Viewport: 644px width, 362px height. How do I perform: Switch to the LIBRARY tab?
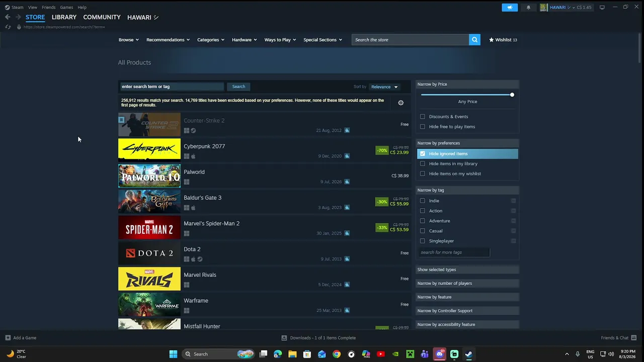(x=64, y=17)
